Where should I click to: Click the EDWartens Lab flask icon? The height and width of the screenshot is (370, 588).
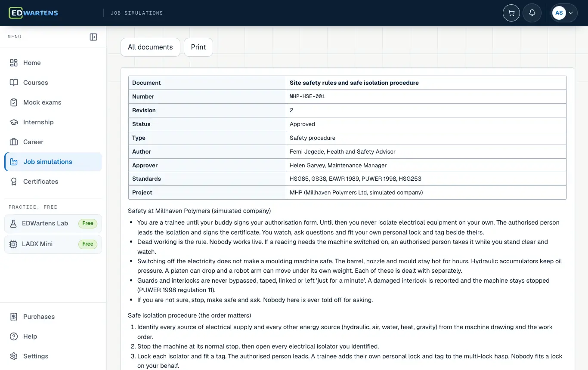pyautogui.click(x=13, y=223)
